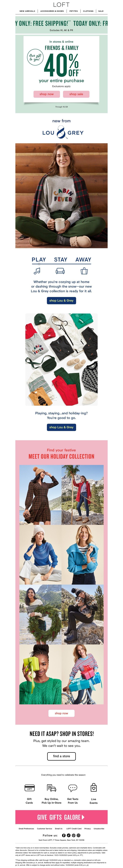Open the New Arrivals menu item
123x868 pixels.
click(27, 11)
